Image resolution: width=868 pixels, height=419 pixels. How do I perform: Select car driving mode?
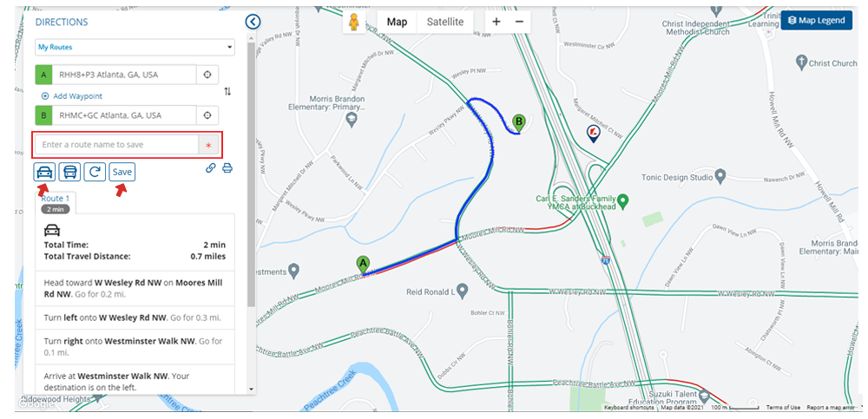(x=44, y=172)
